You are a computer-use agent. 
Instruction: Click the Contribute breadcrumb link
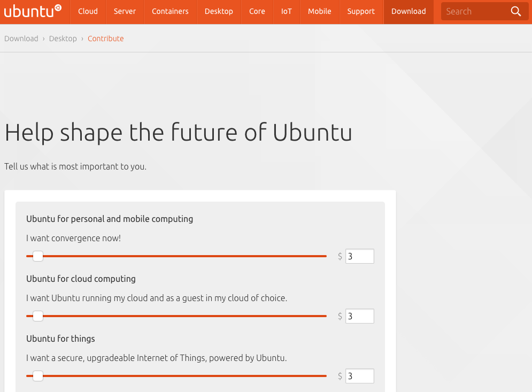[x=106, y=39]
